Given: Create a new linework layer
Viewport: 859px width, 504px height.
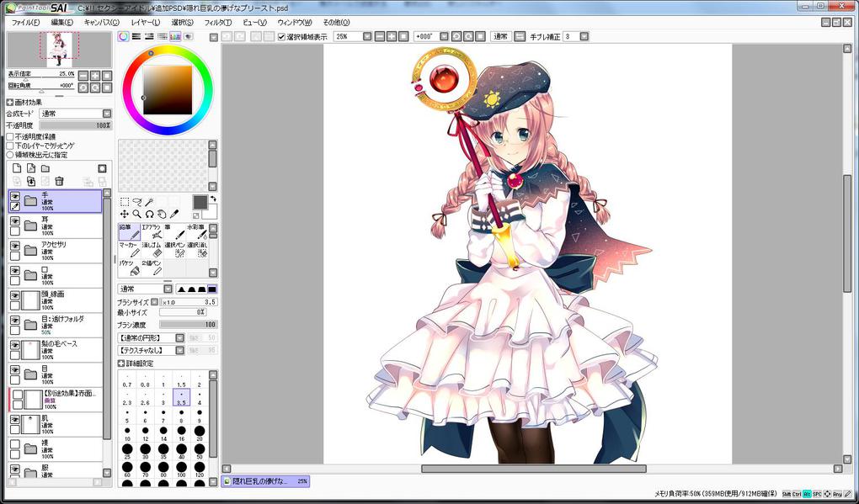Looking at the screenshot, I should 31,168.
